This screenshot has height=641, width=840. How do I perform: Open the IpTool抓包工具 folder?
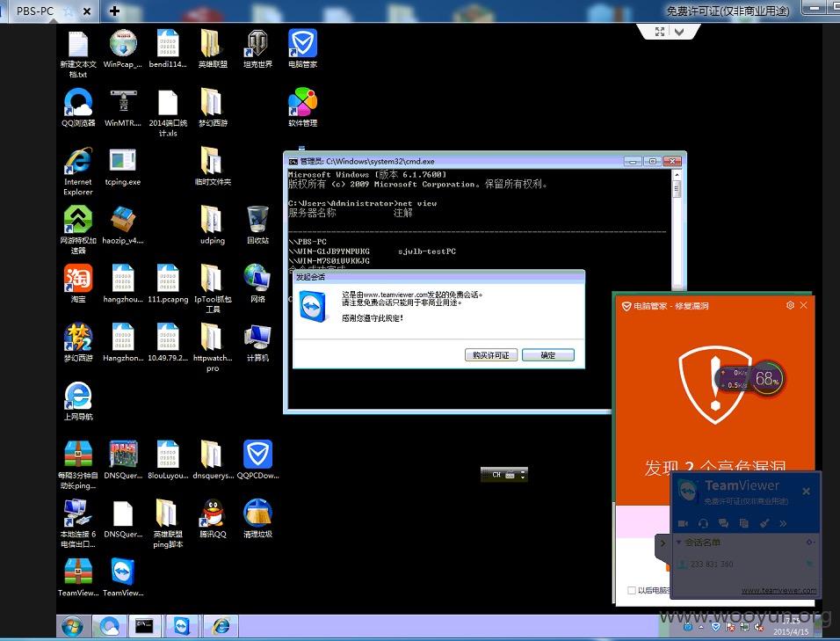[213, 288]
